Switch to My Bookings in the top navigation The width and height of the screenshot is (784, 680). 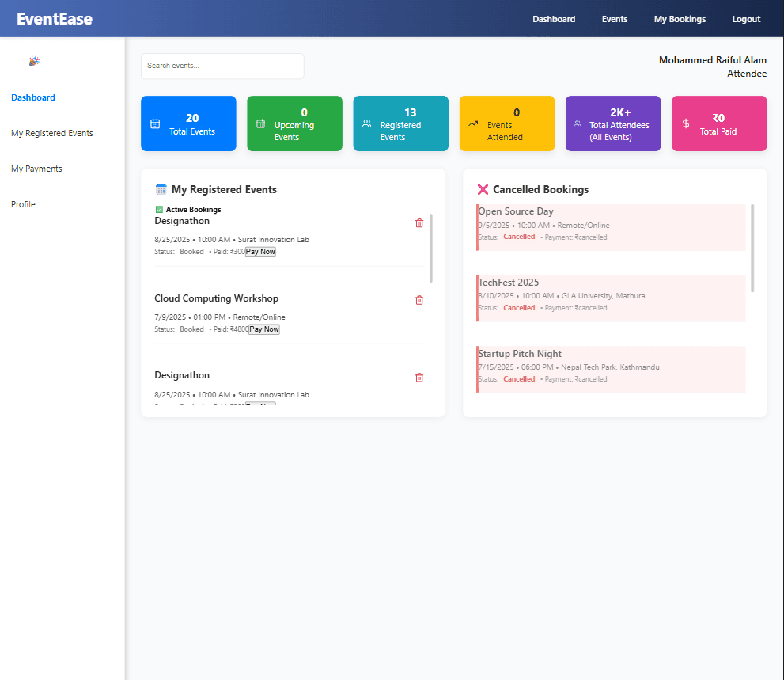point(679,18)
